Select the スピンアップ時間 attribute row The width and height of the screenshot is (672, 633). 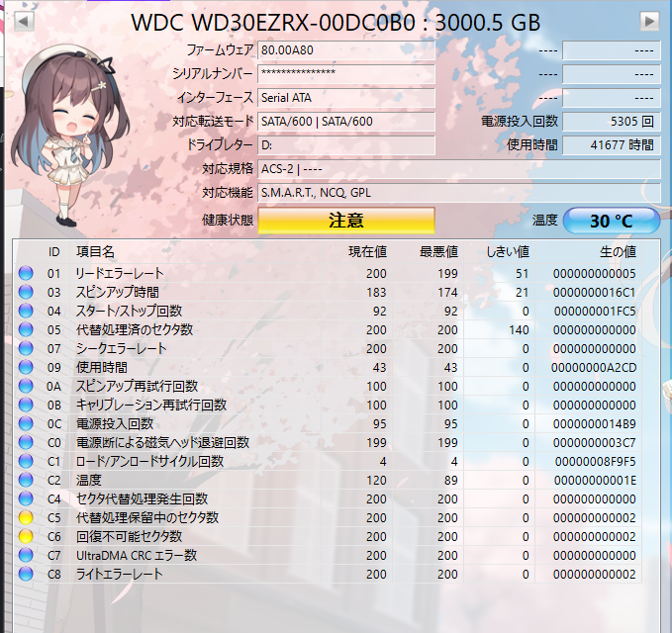(x=328, y=292)
